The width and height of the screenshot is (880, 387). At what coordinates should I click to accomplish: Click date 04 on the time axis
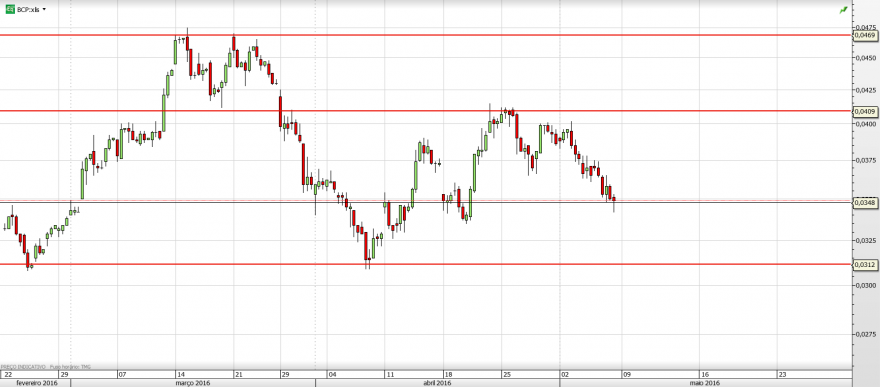pyautogui.click(x=333, y=374)
